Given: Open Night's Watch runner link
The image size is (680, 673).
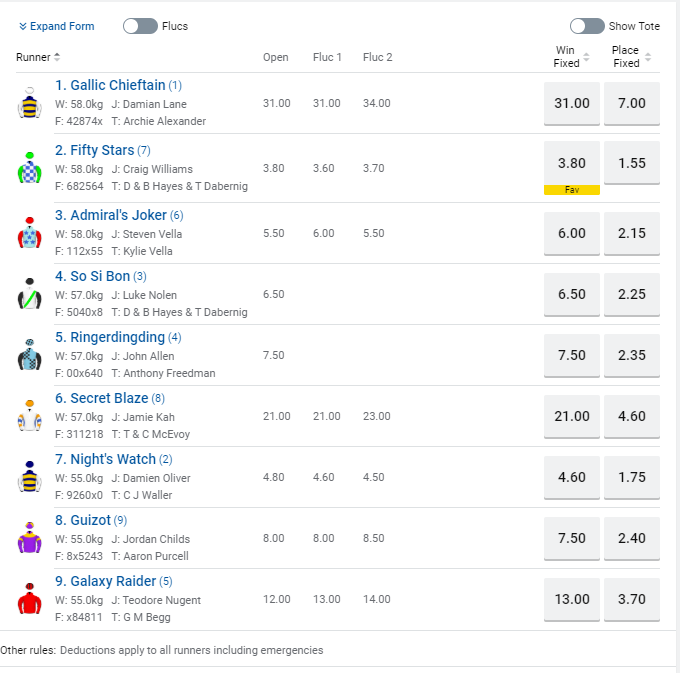Looking at the screenshot, I should pyautogui.click(x=113, y=459).
